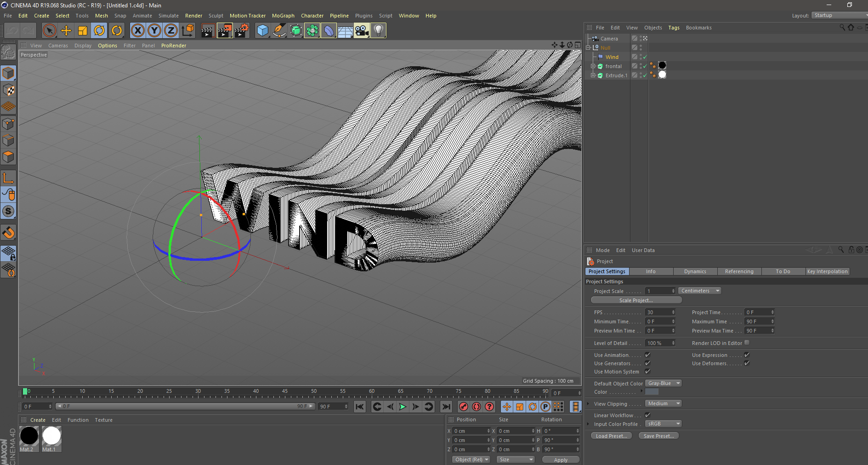Open the Centimeters unit dropdown
Viewport: 868px width, 465px height.
(x=699, y=291)
